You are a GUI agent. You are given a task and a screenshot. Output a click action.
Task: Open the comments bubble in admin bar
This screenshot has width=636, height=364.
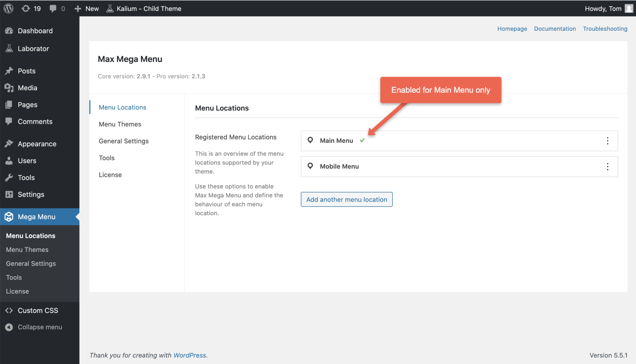(x=57, y=8)
